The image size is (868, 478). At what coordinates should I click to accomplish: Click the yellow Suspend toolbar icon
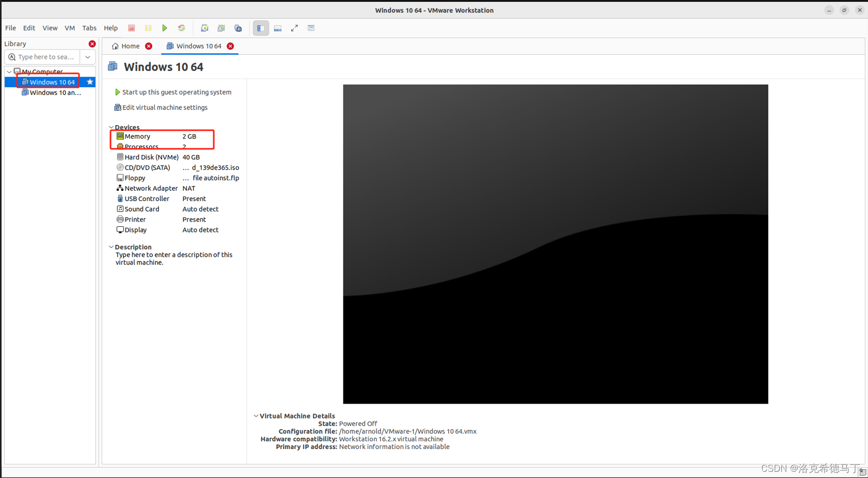(148, 28)
